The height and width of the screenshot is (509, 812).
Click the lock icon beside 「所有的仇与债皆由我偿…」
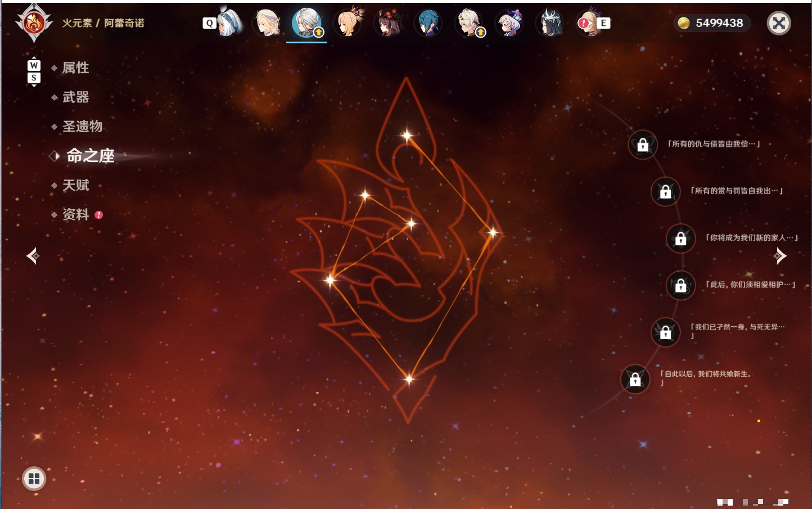(x=643, y=145)
